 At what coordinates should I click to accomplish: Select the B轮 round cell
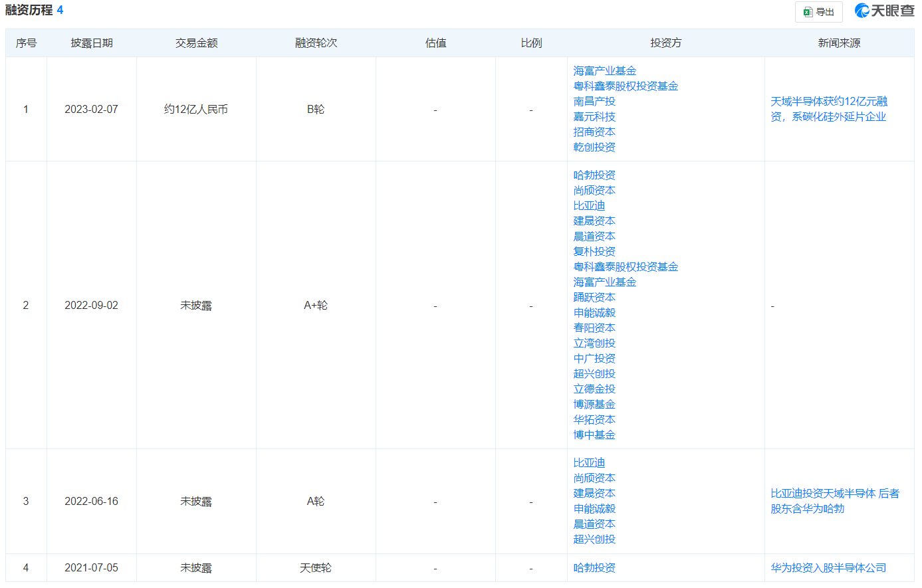click(316, 110)
